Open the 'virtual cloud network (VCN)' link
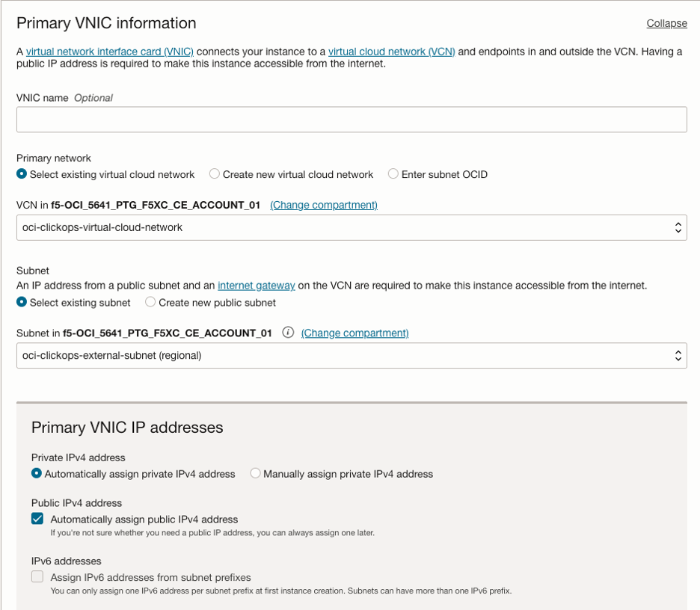Image resolution: width=700 pixels, height=610 pixels. coord(391,52)
